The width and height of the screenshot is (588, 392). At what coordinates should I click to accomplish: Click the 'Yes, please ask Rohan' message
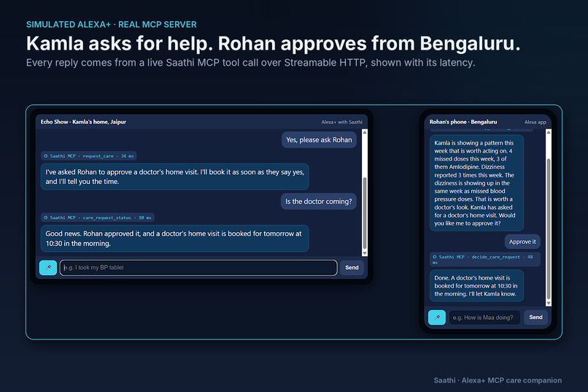click(x=319, y=140)
